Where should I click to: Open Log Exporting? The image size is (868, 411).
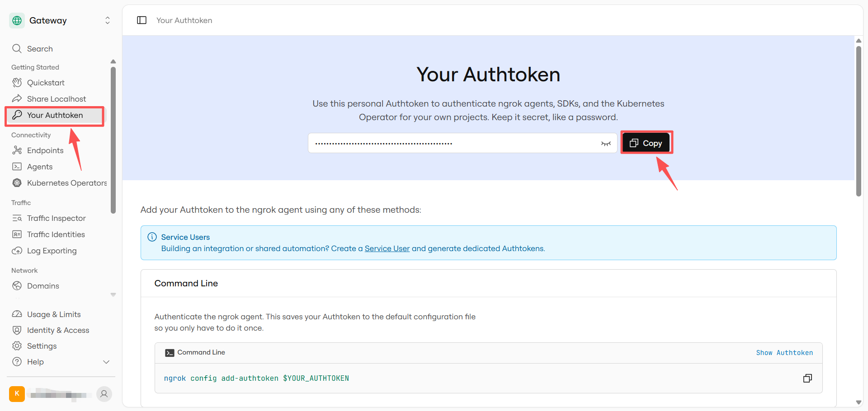[52, 251]
